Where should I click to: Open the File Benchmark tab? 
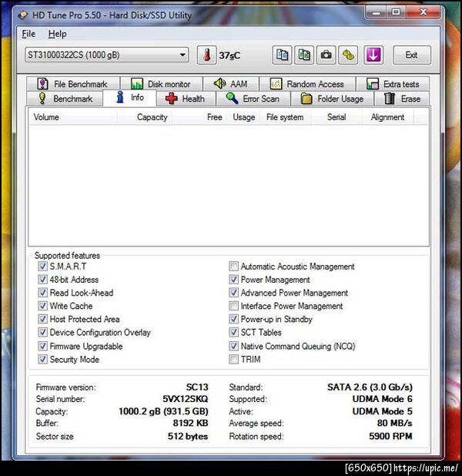click(73, 84)
